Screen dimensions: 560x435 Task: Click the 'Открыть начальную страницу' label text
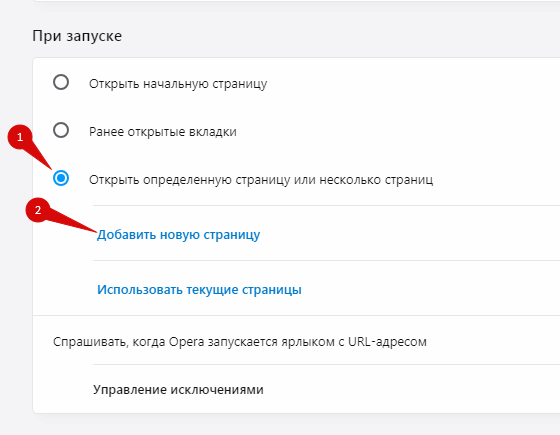pos(178,84)
